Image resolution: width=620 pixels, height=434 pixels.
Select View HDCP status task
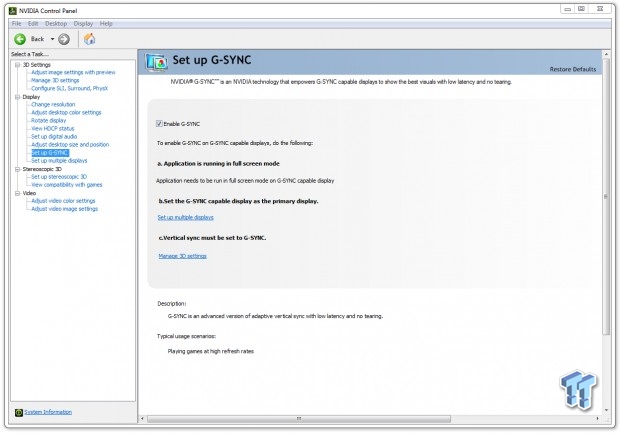(x=52, y=128)
